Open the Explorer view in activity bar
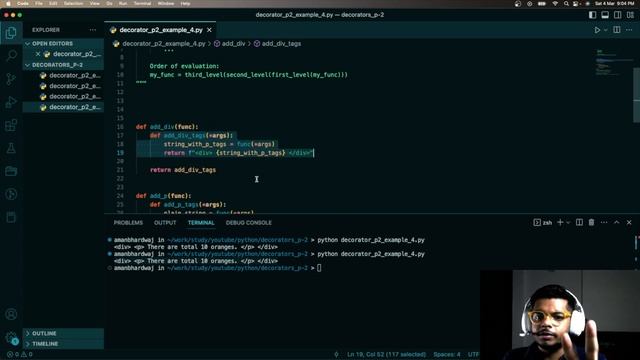 [11, 33]
